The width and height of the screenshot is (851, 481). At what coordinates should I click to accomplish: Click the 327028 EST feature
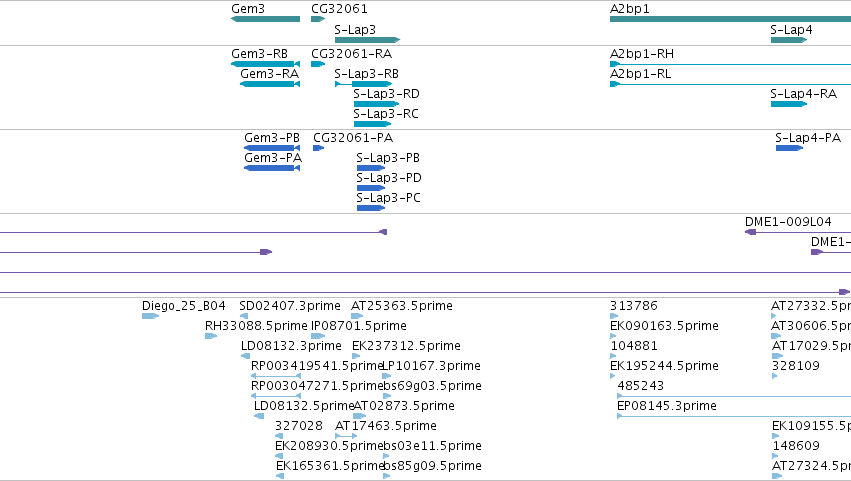tap(279, 436)
